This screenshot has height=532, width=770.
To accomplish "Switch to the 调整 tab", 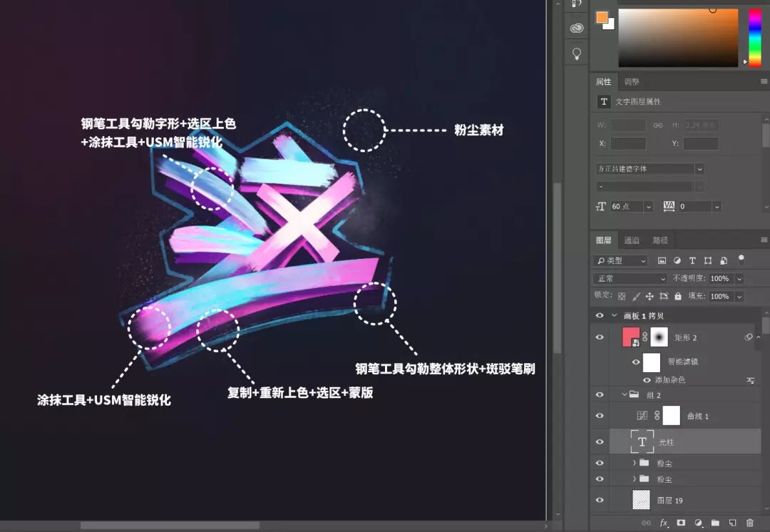I will coord(632,82).
